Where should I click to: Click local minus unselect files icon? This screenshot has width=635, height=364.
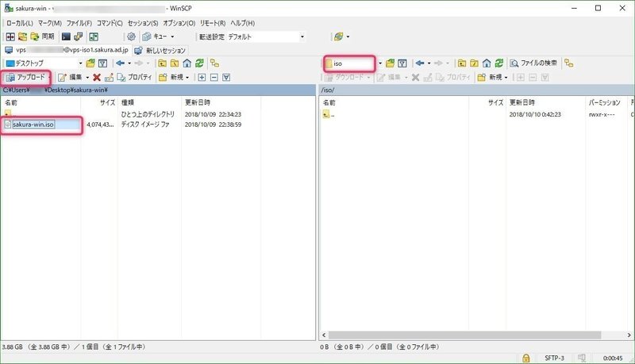click(214, 77)
